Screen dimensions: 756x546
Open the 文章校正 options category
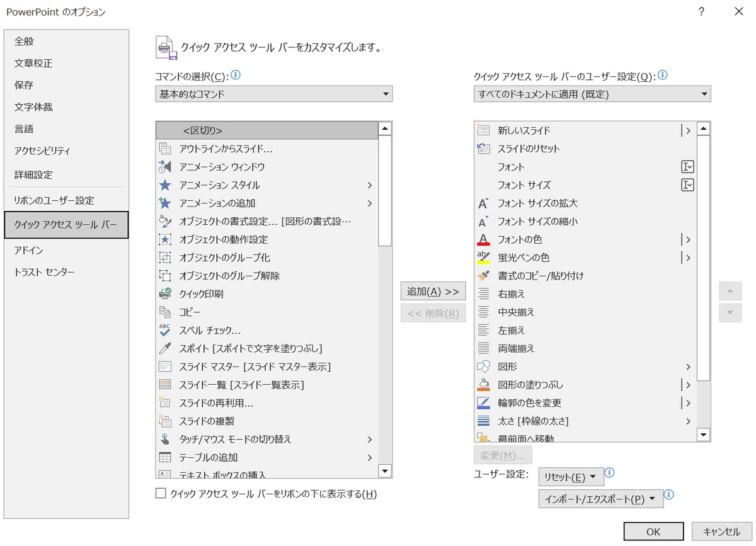66,63
